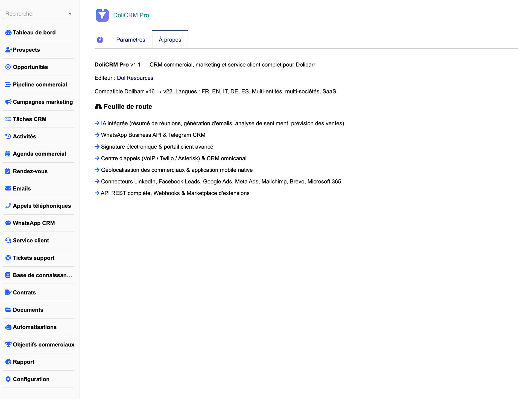This screenshot has height=406, width=532.
Task: Click the Rendez-vous calendar-check icon
Action: point(8,171)
